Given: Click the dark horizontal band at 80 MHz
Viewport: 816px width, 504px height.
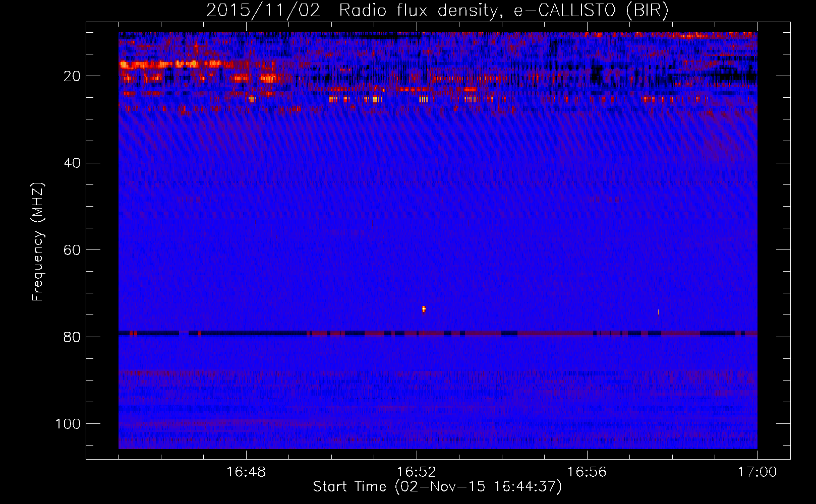Looking at the screenshot, I should point(438,333).
